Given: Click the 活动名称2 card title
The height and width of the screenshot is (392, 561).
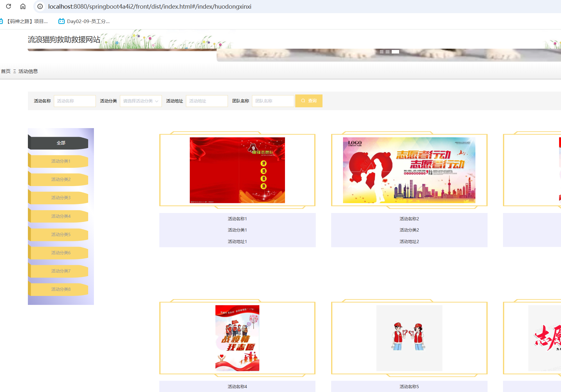Looking at the screenshot, I should (409, 219).
